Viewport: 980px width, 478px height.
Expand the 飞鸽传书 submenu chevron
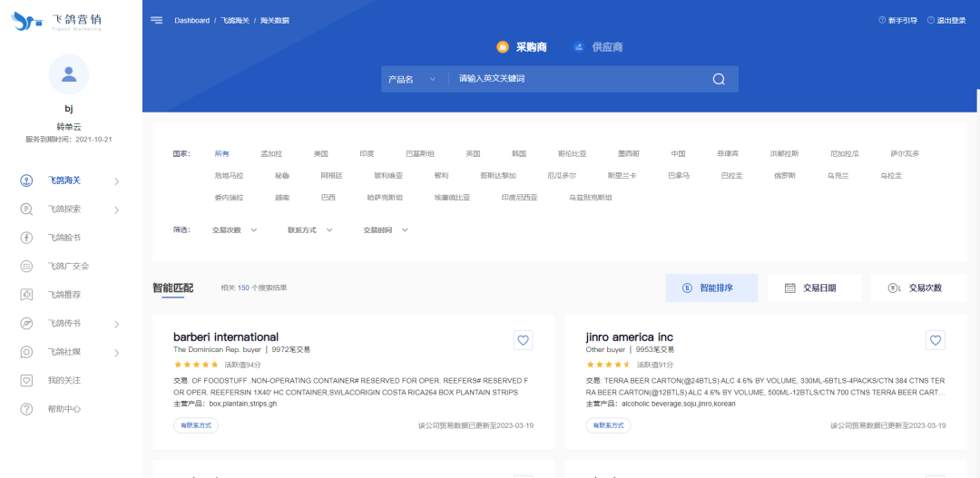[117, 324]
